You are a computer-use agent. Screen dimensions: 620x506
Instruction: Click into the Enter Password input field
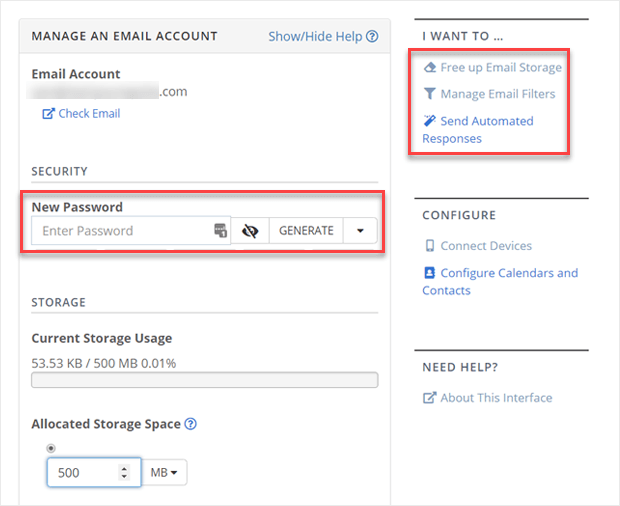120,231
